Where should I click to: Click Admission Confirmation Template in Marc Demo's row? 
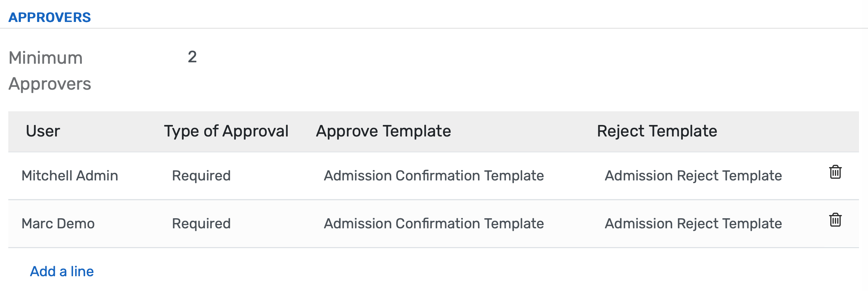tap(434, 223)
